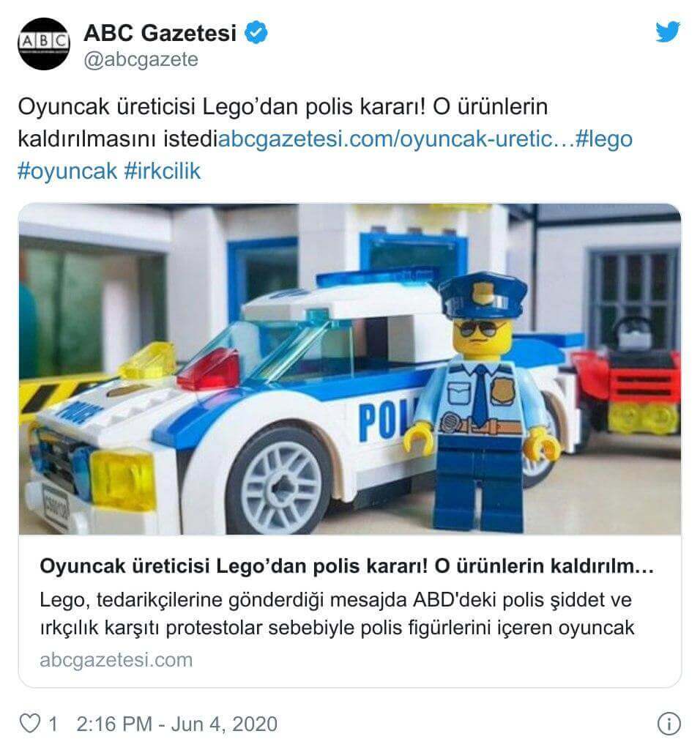The height and width of the screenshot is (753, 700).
Task: Click the Twitter bird logo icon
Action: coord(668,32)
